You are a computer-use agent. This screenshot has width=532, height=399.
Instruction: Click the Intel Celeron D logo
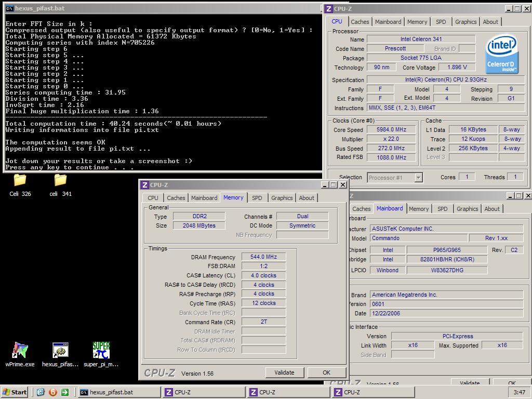(502, 54)
